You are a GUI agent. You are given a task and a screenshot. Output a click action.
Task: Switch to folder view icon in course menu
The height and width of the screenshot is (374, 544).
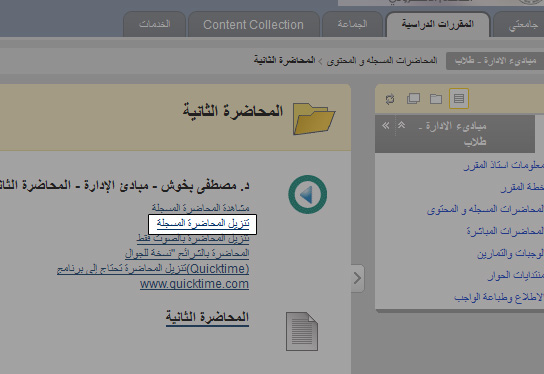click(x=436, y=99)
